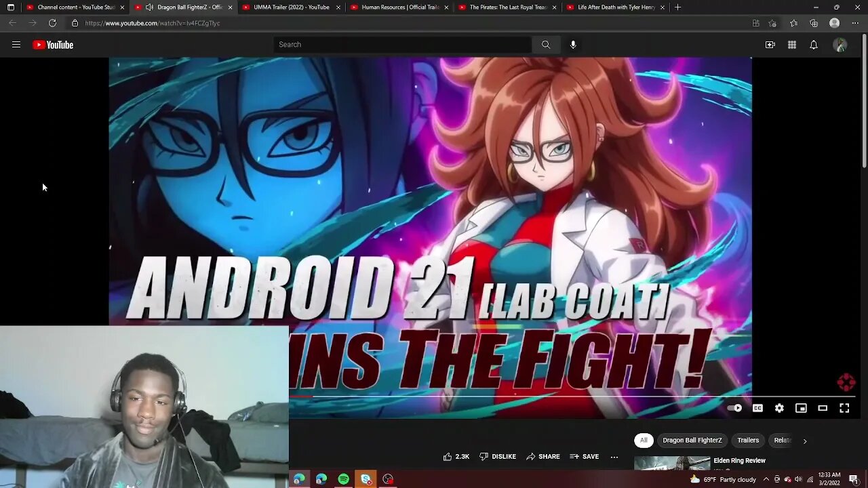Show more filter chips with arrow
The image size is (868, 488).
(x=805, y=441)
